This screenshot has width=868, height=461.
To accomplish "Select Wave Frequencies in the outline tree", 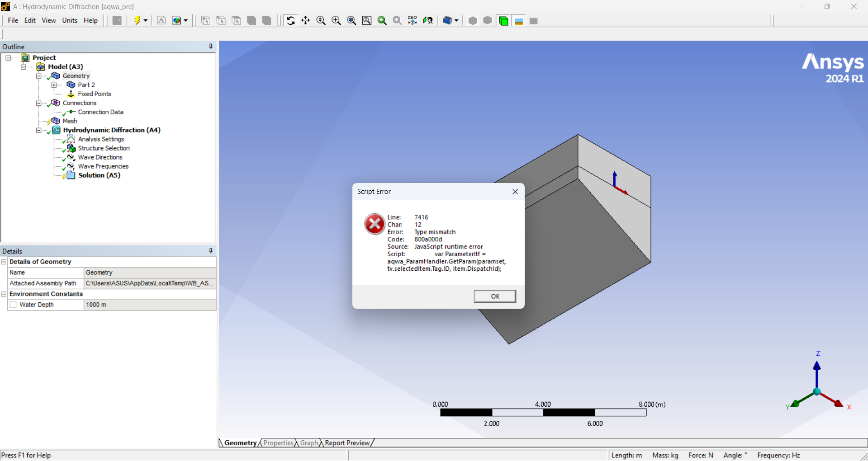I will coord(103,166).
